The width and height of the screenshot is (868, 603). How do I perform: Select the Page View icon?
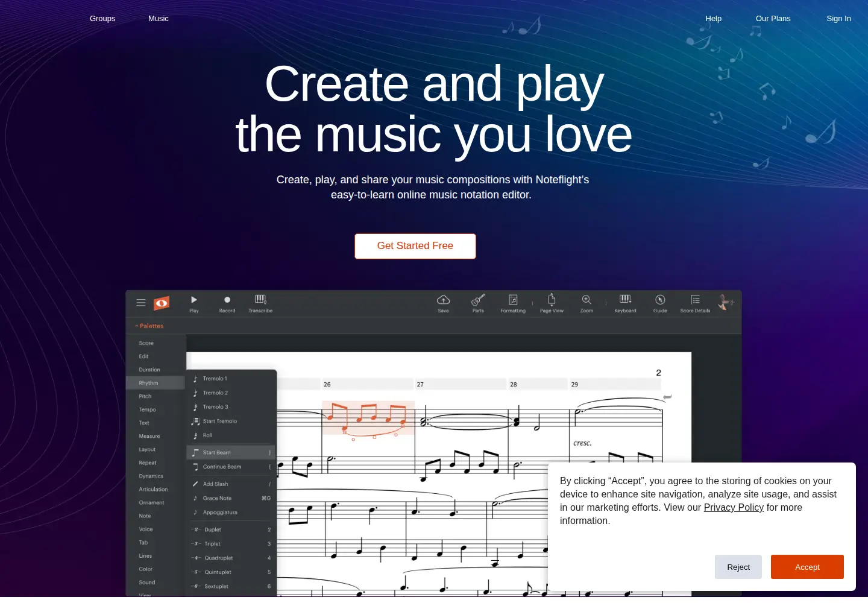point(552,299)
